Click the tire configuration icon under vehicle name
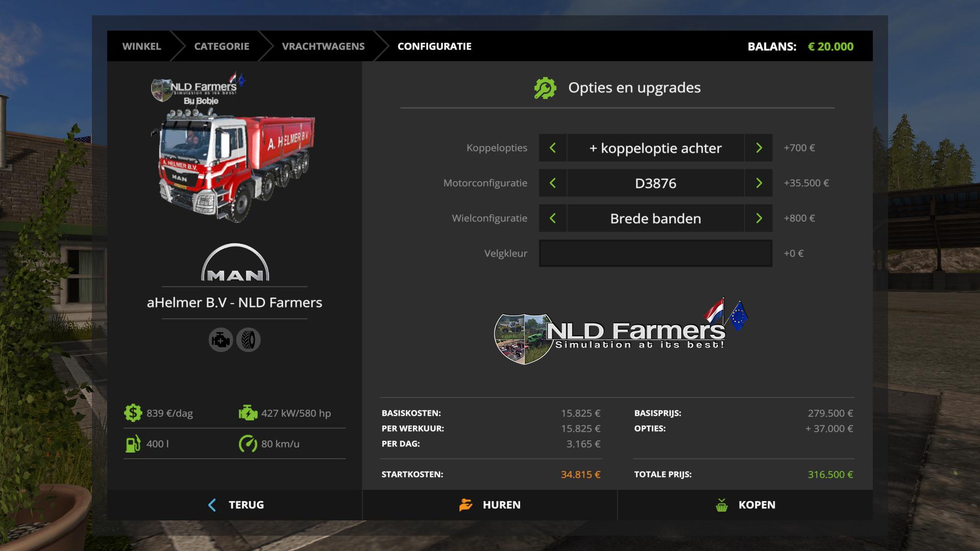Screen dimensions: 980x551 pos(248,340)
